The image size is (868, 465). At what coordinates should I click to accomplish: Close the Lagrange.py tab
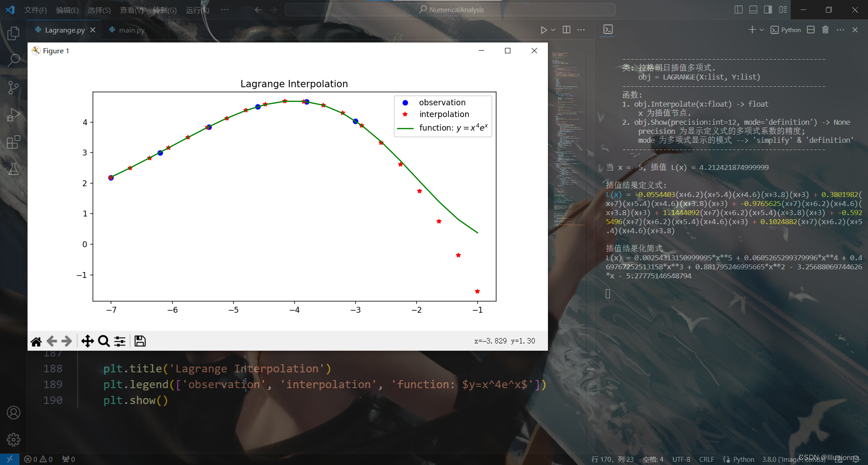coord(93,30)
